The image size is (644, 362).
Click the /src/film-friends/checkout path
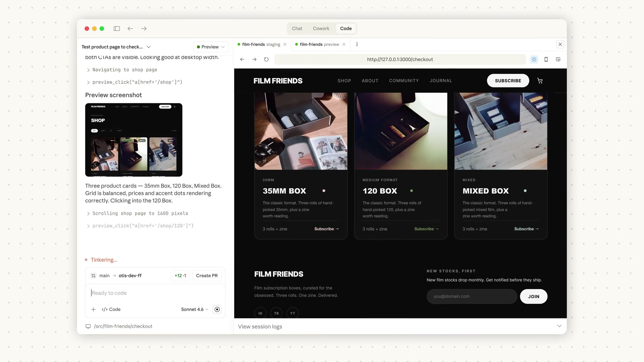pyautogui.click(x=123, y=326)
